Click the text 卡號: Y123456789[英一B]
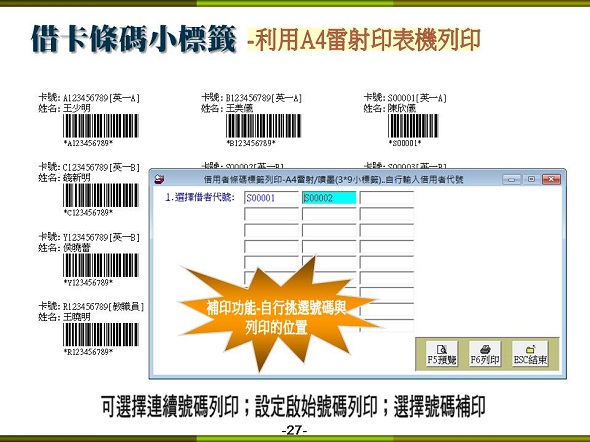This screenshot has height=442, width=590. (89, 237)
